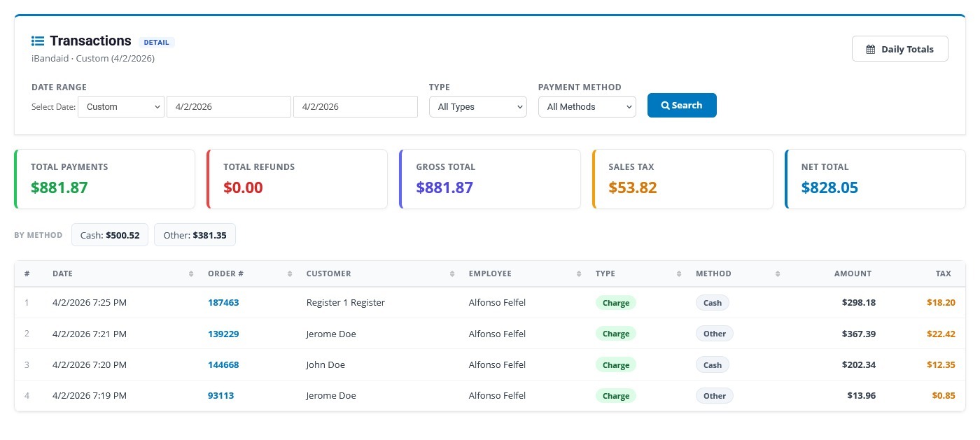This screenshot has height=440, width=980.
Task: Click the sort arrows next to METHOD column
Action: pos(777,274)
